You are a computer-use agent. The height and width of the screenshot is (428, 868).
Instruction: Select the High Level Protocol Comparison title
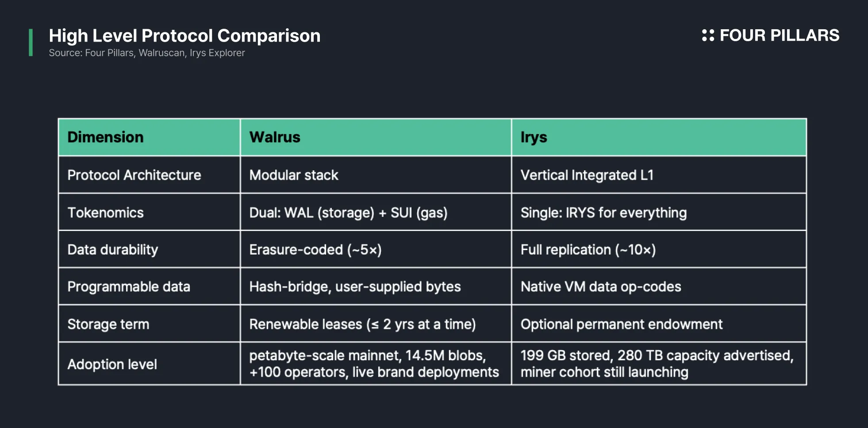pos(184,36)
